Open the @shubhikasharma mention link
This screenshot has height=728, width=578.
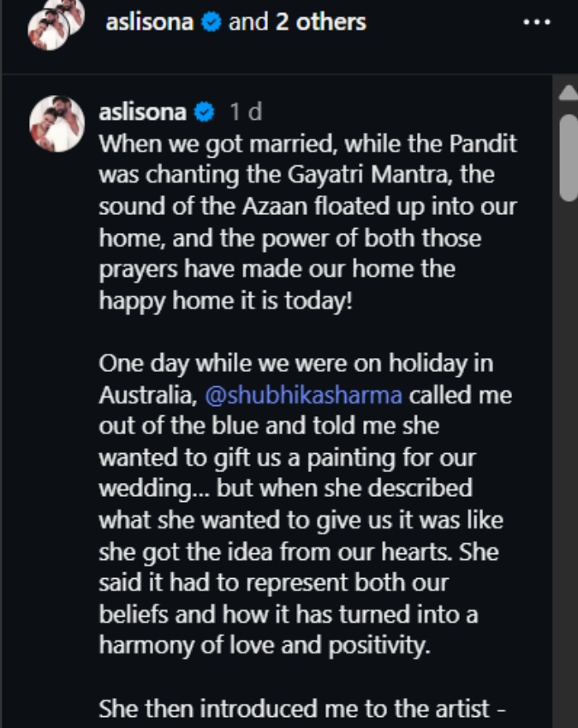[x=304, y=395]
